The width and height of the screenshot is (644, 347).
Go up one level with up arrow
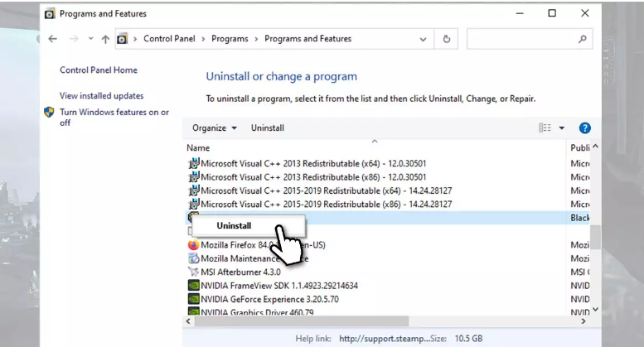point(104,39)
